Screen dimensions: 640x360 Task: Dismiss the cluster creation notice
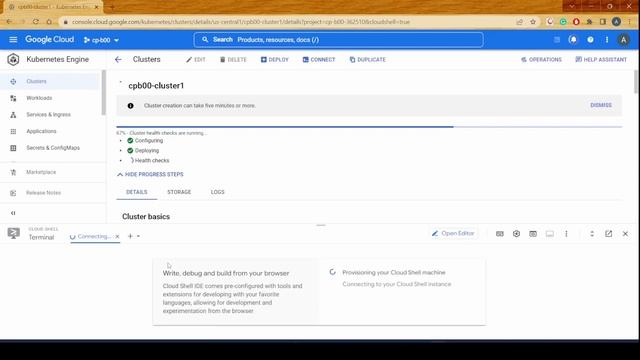pyautogui.click(x=601, y=105)
